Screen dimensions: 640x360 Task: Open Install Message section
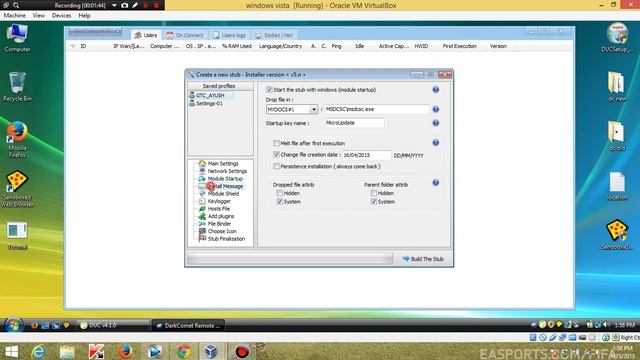click(x=225, y=186)
